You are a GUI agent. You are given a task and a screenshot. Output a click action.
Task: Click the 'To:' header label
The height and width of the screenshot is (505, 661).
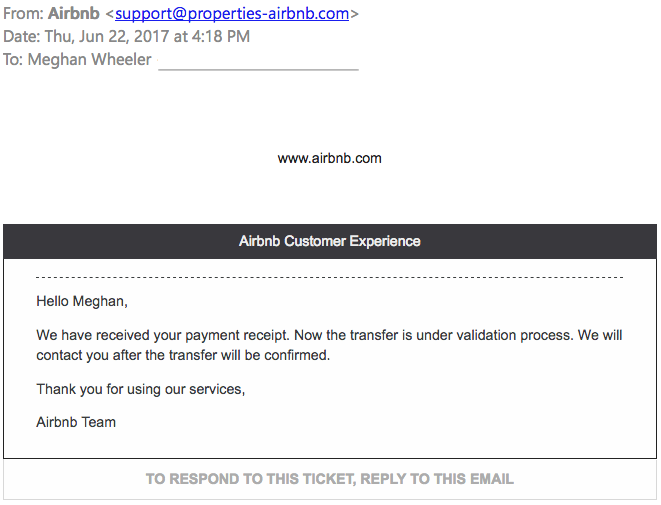(x=13, y=59)
